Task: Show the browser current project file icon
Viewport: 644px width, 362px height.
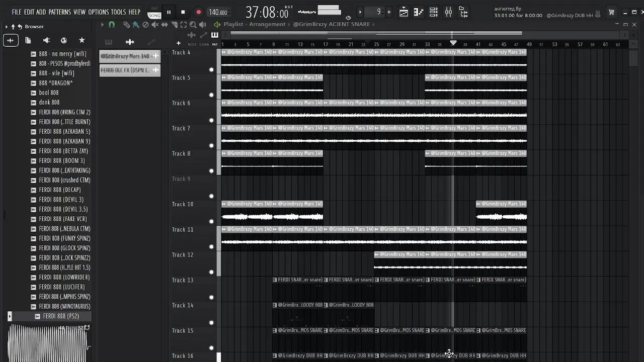Action: 28,40
